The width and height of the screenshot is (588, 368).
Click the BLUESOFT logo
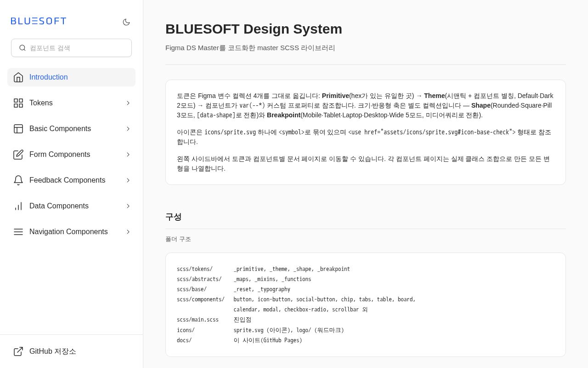(39, 21)
